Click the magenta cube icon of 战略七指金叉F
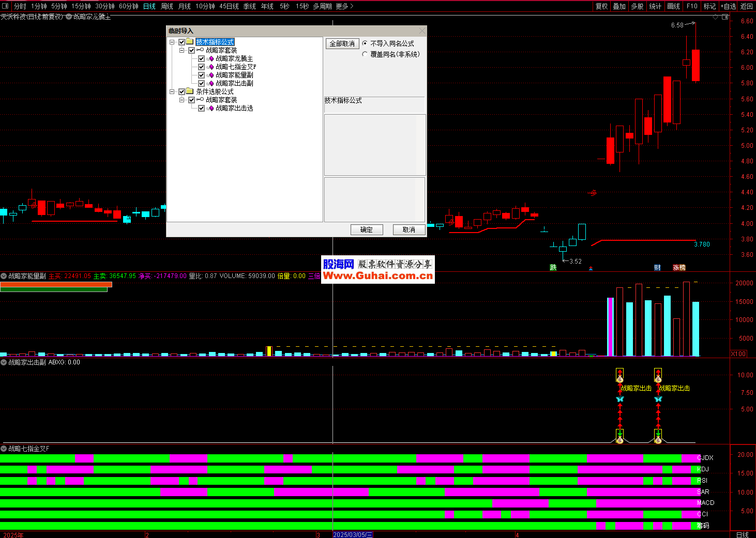756x538 pixels. click(210, 67)
